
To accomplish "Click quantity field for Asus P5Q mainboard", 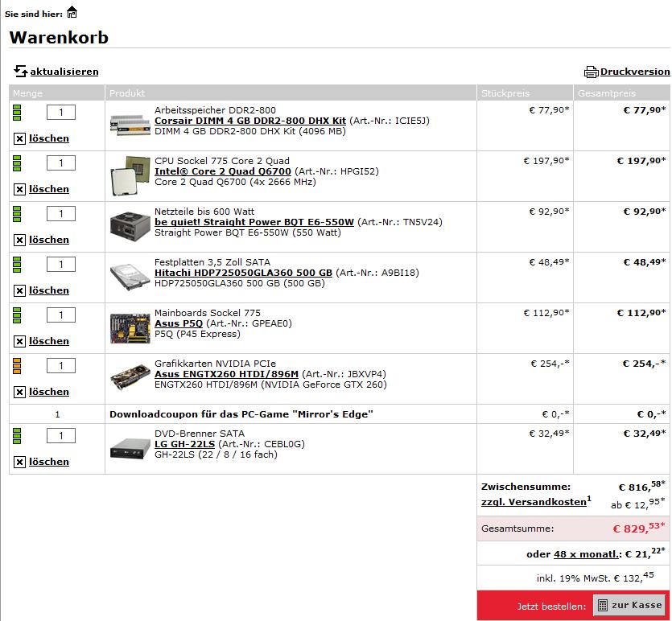I will 61,315.
